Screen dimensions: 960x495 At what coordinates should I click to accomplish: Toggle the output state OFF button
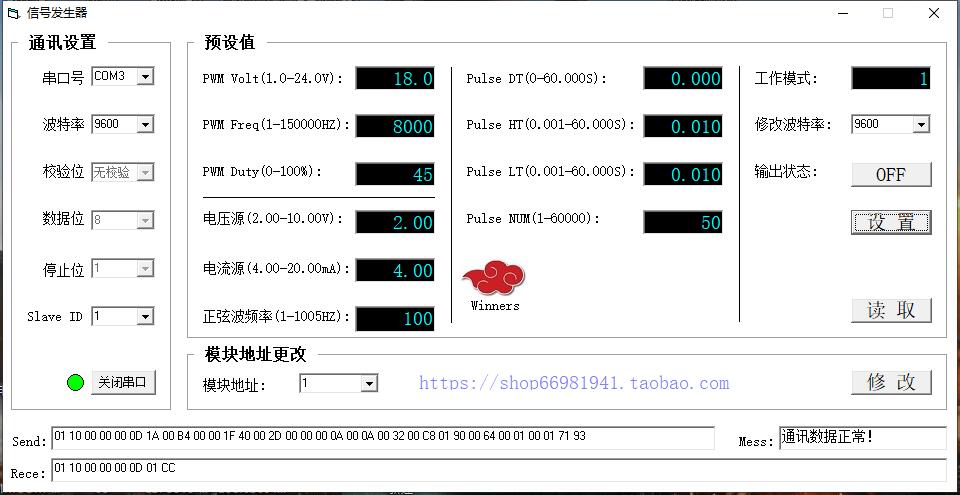pos(890,174)
